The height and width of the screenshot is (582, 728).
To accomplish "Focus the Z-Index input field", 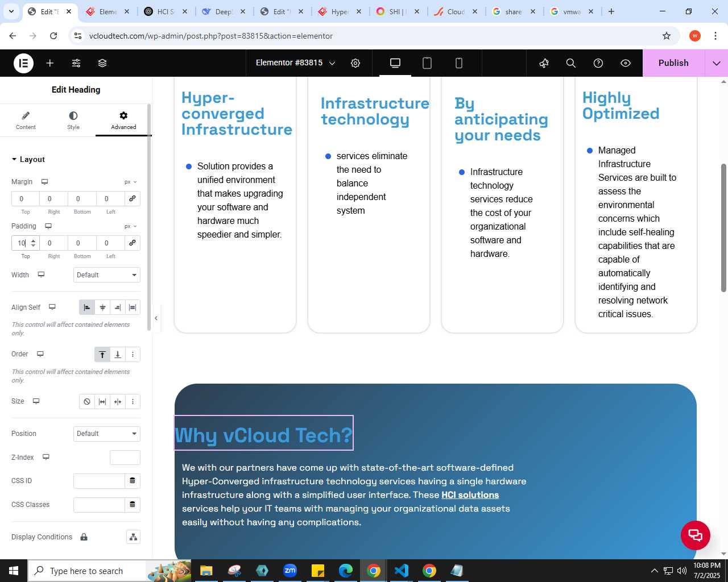I will tap(125, 458).
